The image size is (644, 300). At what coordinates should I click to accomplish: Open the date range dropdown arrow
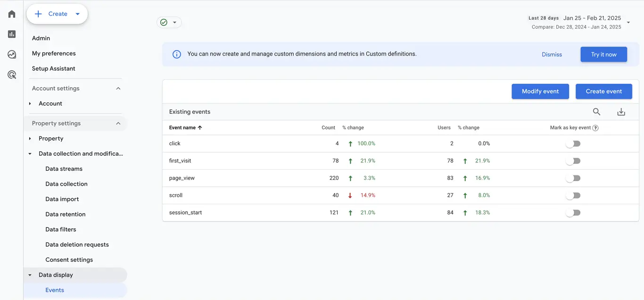628,22
